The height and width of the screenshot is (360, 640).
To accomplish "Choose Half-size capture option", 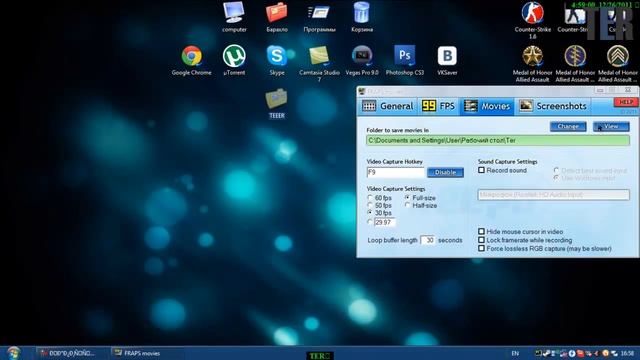I will 408,205.
